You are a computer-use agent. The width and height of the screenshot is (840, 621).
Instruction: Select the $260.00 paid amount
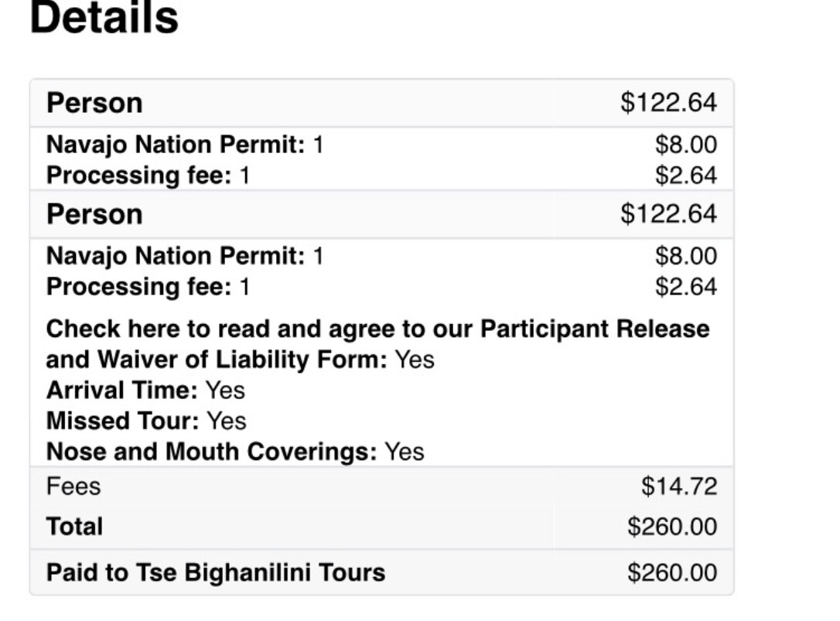coord(671,573)
